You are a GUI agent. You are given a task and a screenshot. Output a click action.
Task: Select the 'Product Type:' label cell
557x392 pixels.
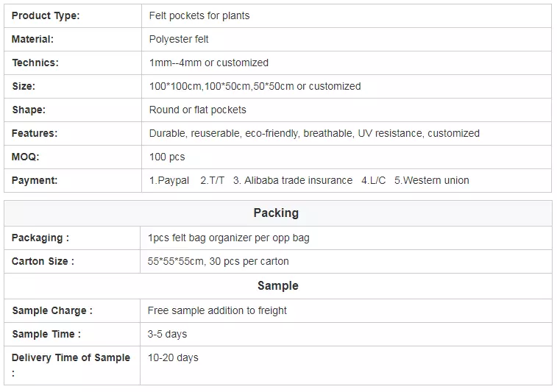(72, 15)
